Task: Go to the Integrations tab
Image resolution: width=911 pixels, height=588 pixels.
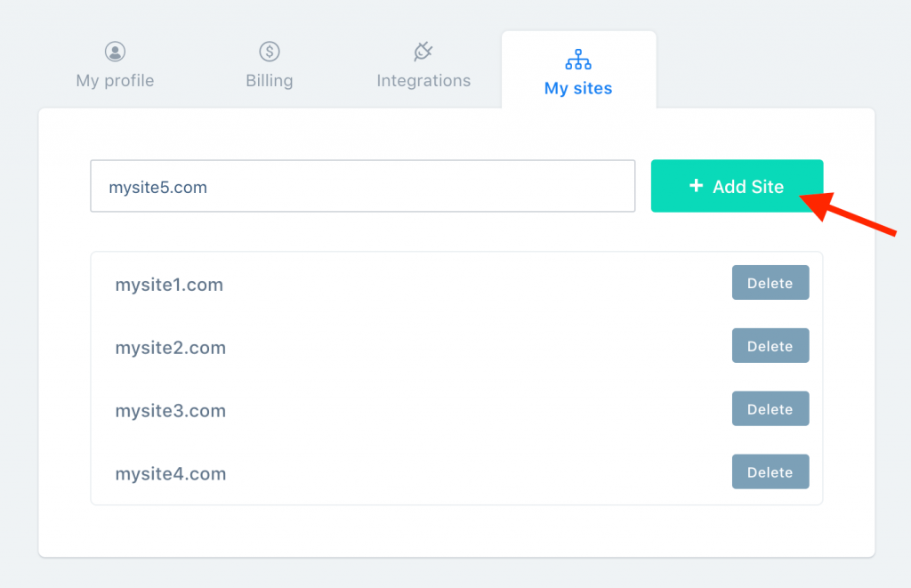Action: tap(423, 65)
